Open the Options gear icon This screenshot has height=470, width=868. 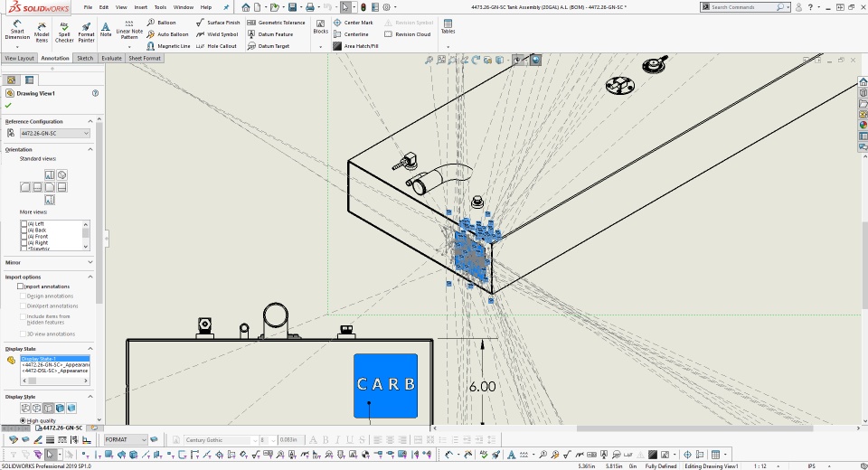pos(386,7)
